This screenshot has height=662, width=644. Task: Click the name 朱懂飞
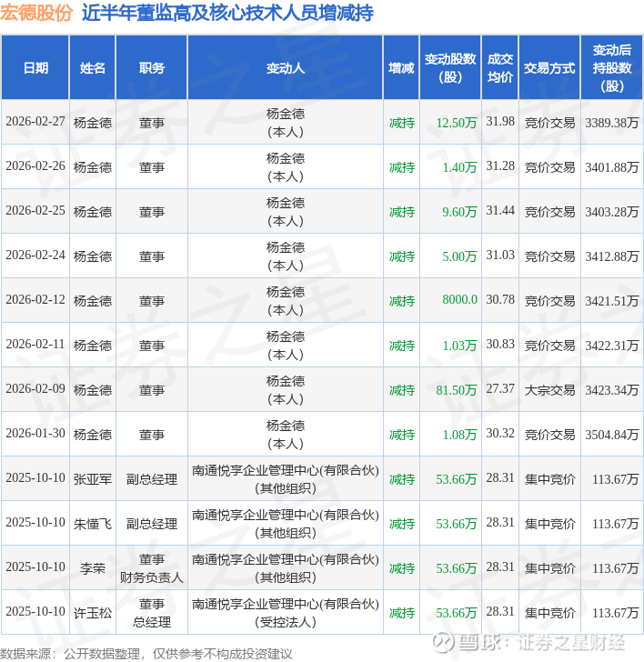pyautogui.click(x=93, y=524)
